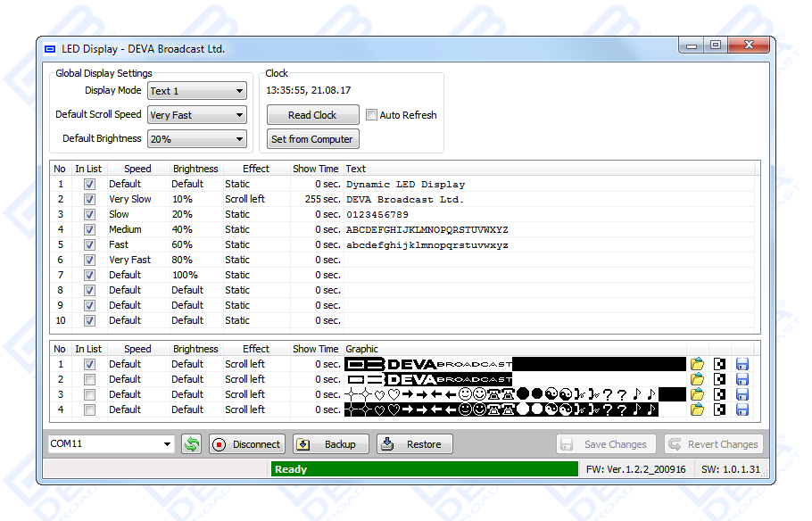This screenshot has height=521, width=812.
Task: Check In List for graphic row 3
Action: 89,394
